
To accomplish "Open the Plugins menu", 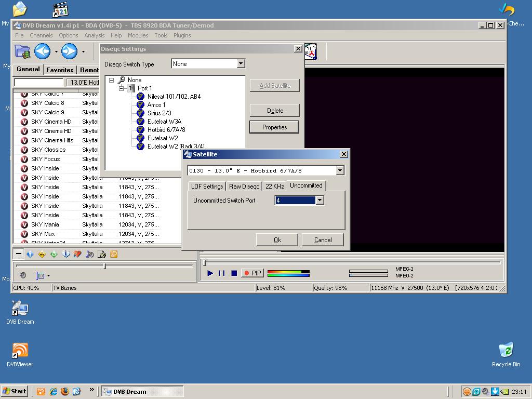I will pyautogui.click(x=182, y=35).
